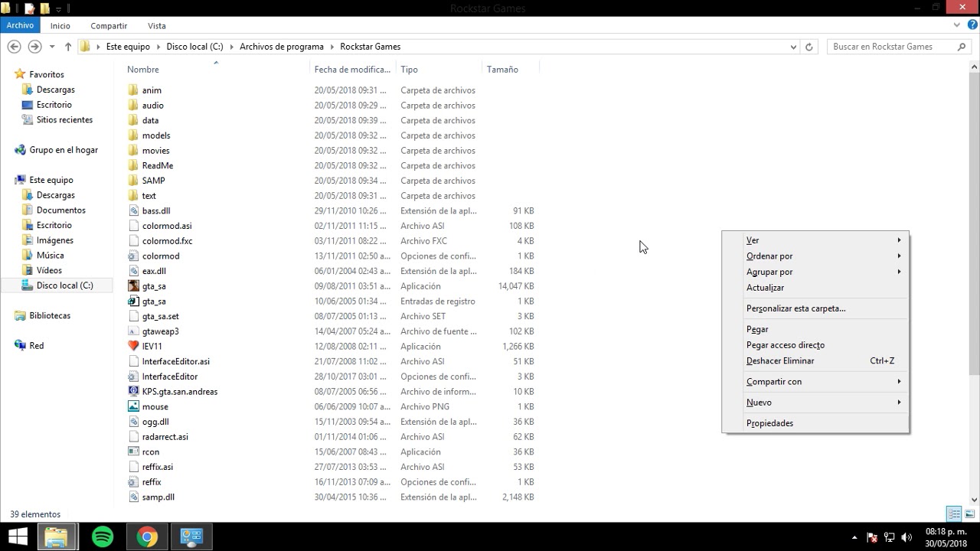This screenshot has width=980, height=551.
Task: Click the gta_sa registry entries icon
Action: click(x=133, y=301)
